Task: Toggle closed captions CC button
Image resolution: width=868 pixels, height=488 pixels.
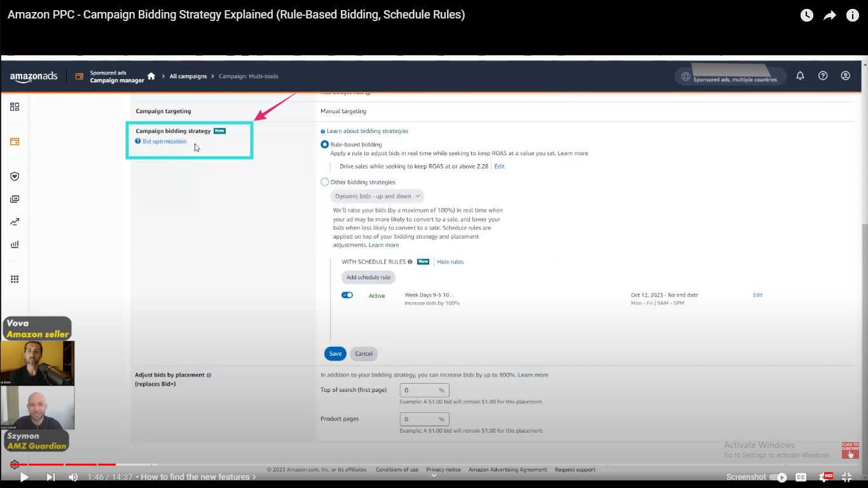Action: [x=801, y=477]
